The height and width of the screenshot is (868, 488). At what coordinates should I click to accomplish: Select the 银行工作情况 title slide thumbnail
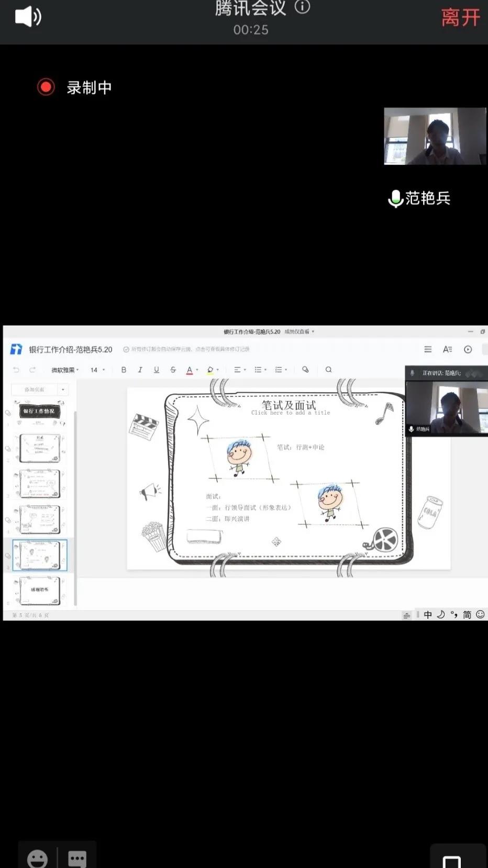click(39, 411)
